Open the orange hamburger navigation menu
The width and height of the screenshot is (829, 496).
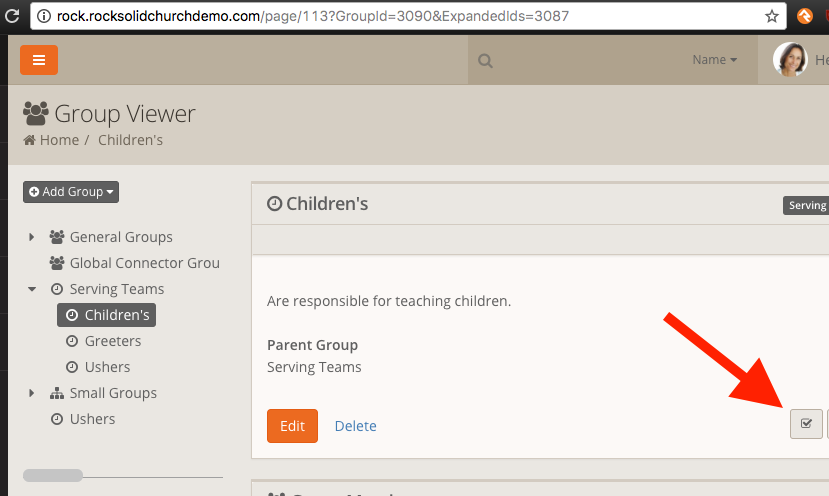39,60
